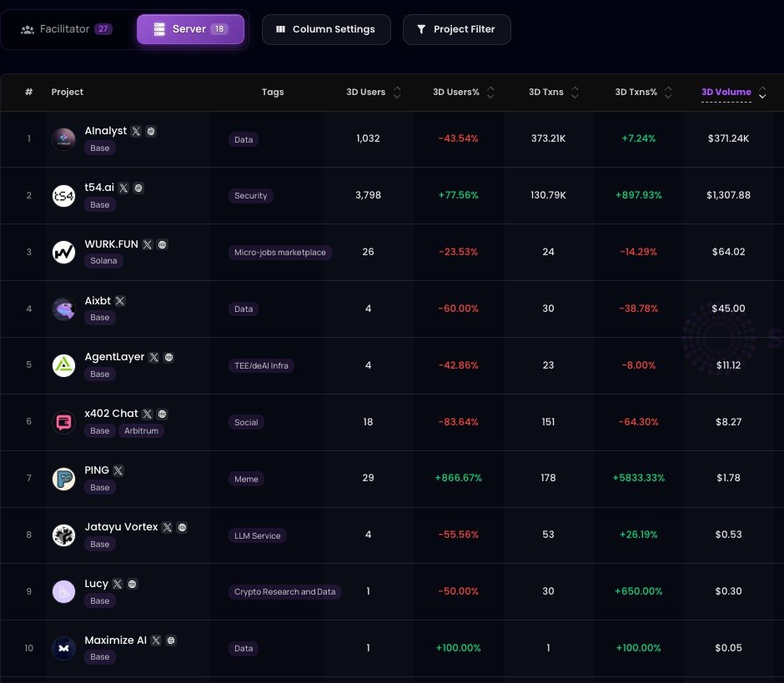Select the 130.79K transactions value
The height and width of the screenshot is (683, 784).
pyautogui.click(x=548, y=195)
